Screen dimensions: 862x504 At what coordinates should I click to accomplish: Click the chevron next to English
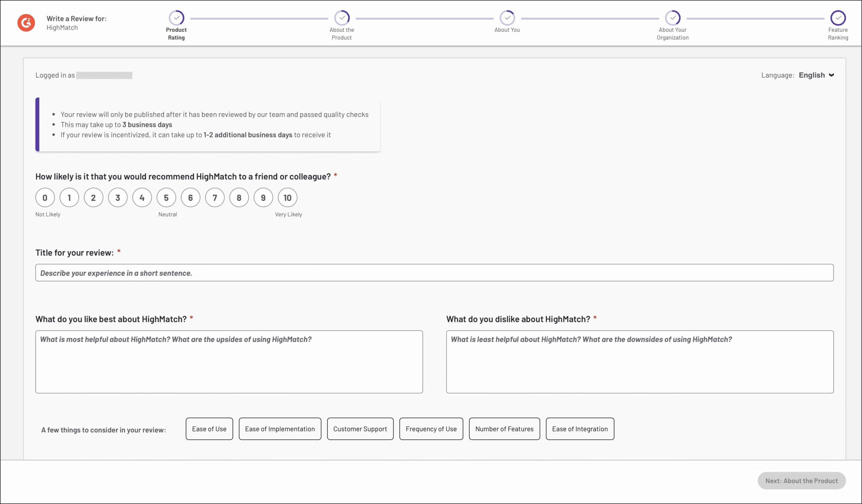[x=831, y=75]
